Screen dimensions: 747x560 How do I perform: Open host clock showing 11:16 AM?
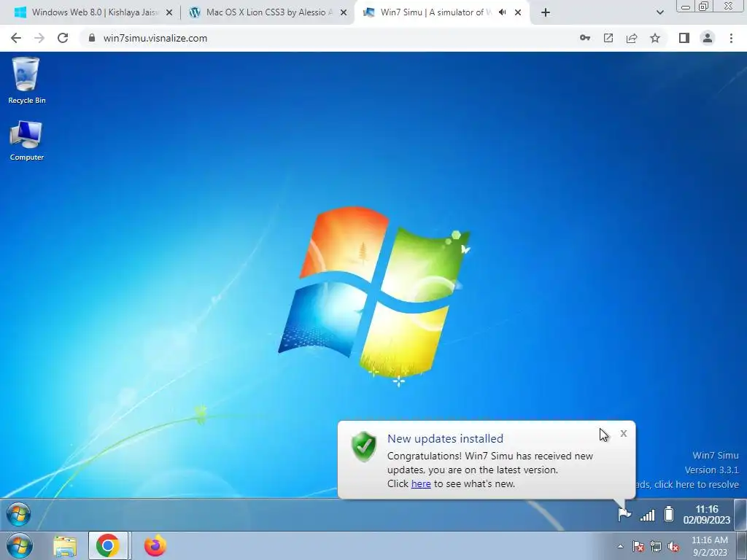click(710, 546)
